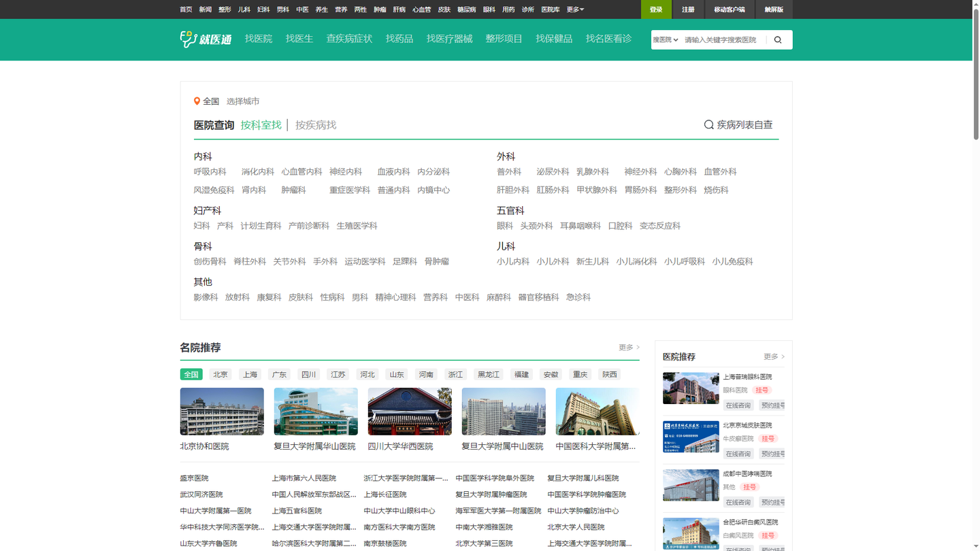Open 武汉同济医院 in hospital list
The height and width of the screenshot is (551, 980).
(201, 495)
